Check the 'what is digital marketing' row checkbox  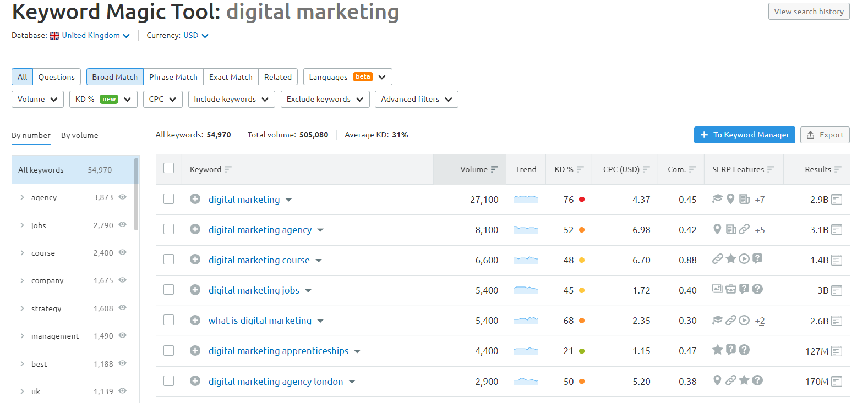click(169, 320)
